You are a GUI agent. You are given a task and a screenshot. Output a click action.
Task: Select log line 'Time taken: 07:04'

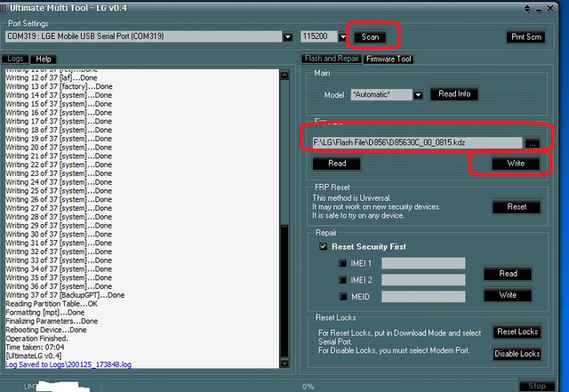tap(35, 347)
